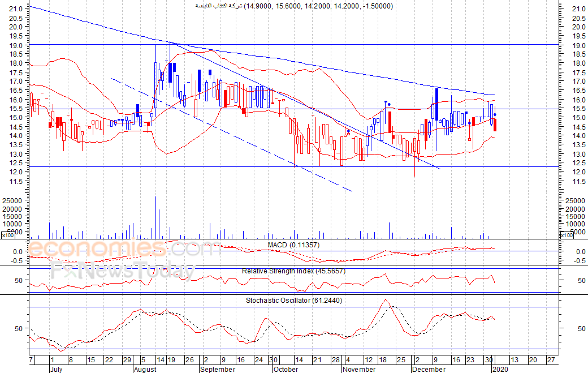The height and width of the screenshot is (373, 588).
Task: Click the October month label
Action: tap(286, 369)
